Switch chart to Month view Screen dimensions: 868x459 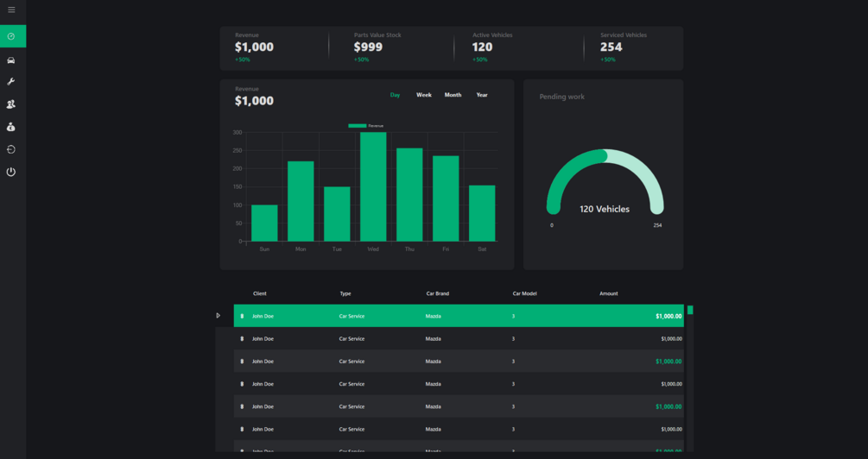tap(453, 95)
